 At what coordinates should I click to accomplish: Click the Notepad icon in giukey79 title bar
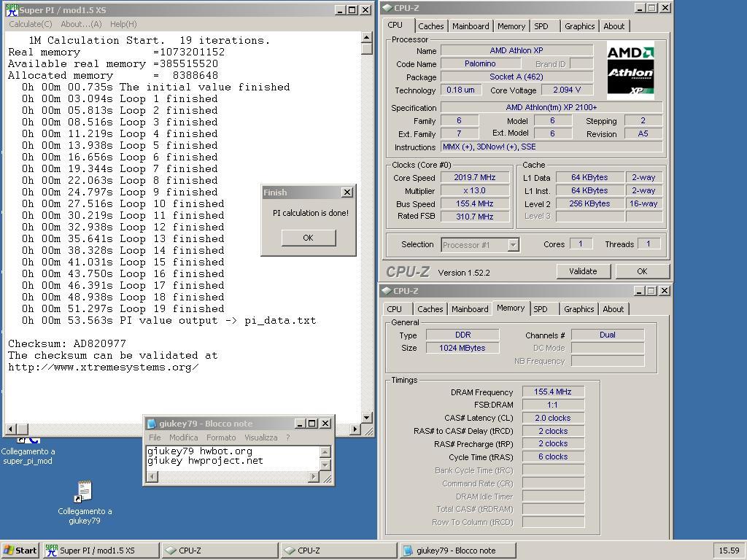(x=152, y=424)
